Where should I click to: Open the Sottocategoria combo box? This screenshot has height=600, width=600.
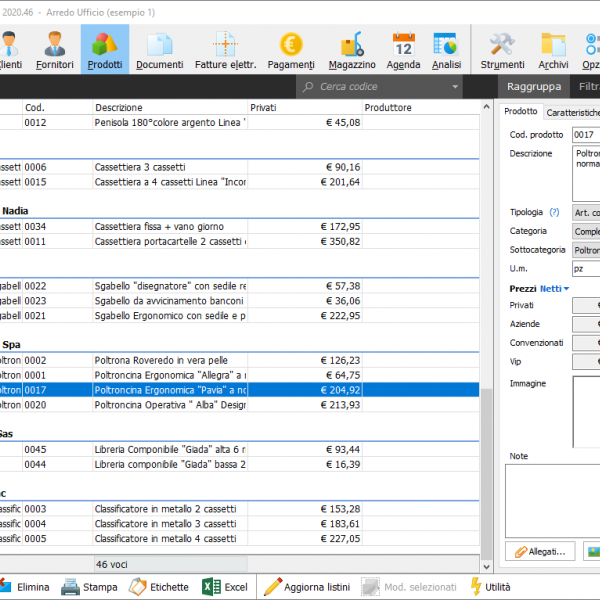(586, 250)
